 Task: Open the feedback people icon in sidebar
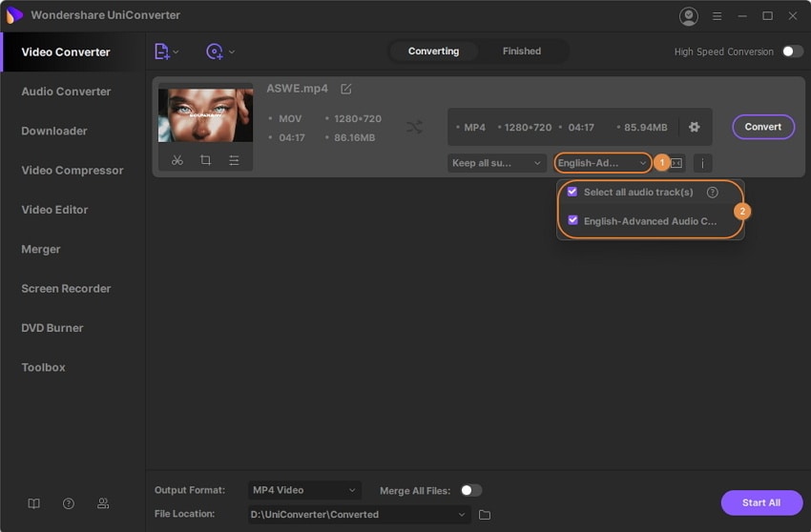click(x=103, y=503)
